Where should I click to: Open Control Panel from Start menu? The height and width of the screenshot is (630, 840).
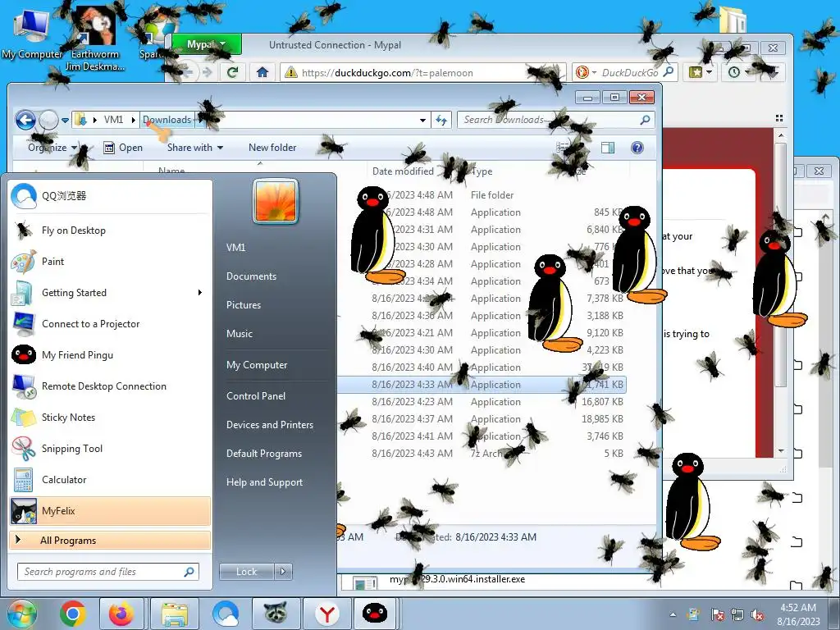[256, 396]
